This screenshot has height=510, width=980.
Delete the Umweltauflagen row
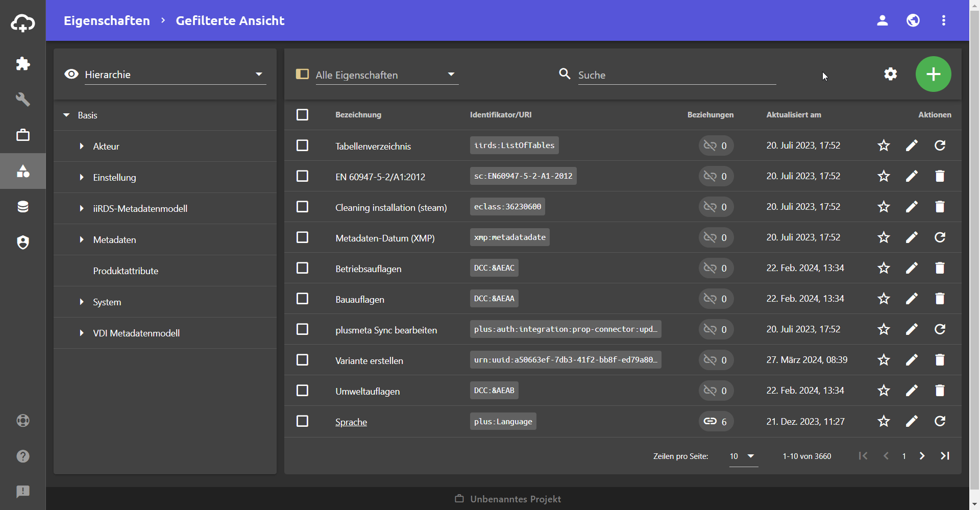940,391
